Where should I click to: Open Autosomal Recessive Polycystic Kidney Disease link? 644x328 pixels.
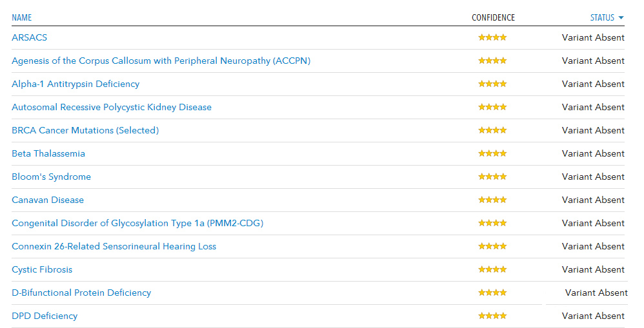111,107
